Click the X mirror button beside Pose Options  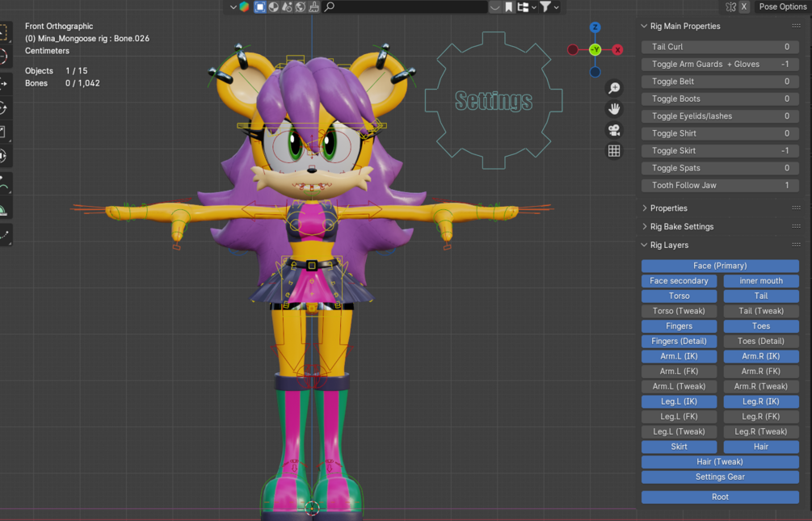tap(744, 6)
